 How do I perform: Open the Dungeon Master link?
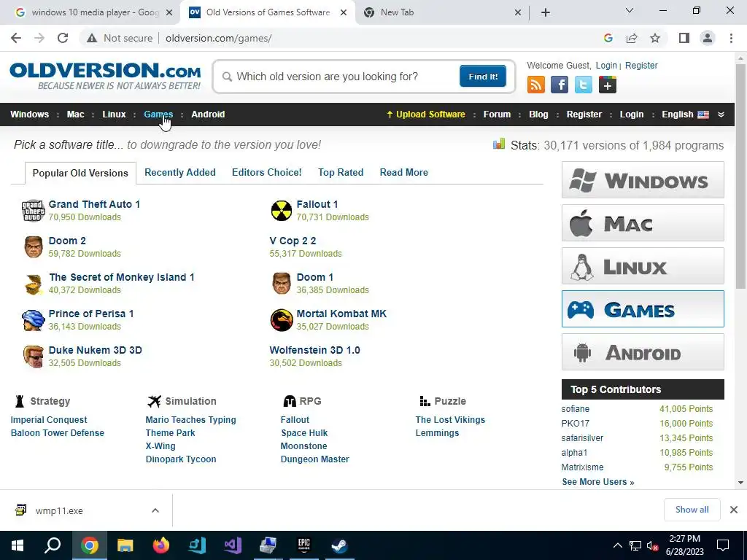pos(315,459)
